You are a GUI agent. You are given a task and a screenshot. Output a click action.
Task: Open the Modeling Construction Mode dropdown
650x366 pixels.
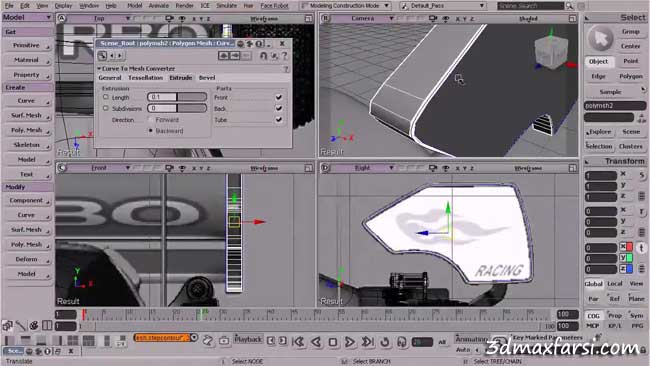tap(346, 6)
